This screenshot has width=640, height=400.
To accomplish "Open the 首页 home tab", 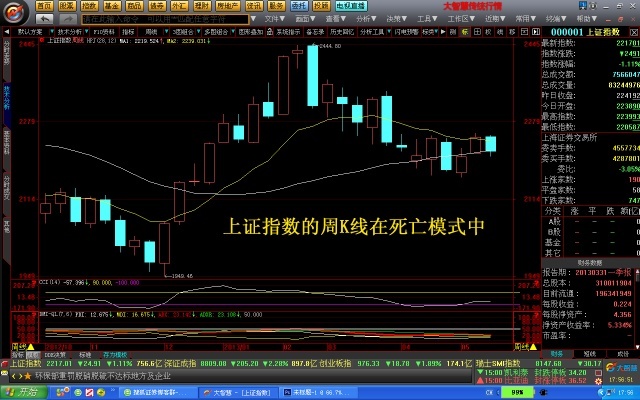I will pos(44,6).
